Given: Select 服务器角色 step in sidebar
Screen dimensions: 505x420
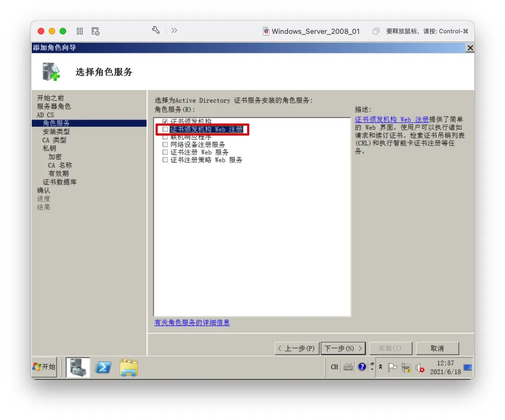Looking at the screenshot, I should 54,106.
